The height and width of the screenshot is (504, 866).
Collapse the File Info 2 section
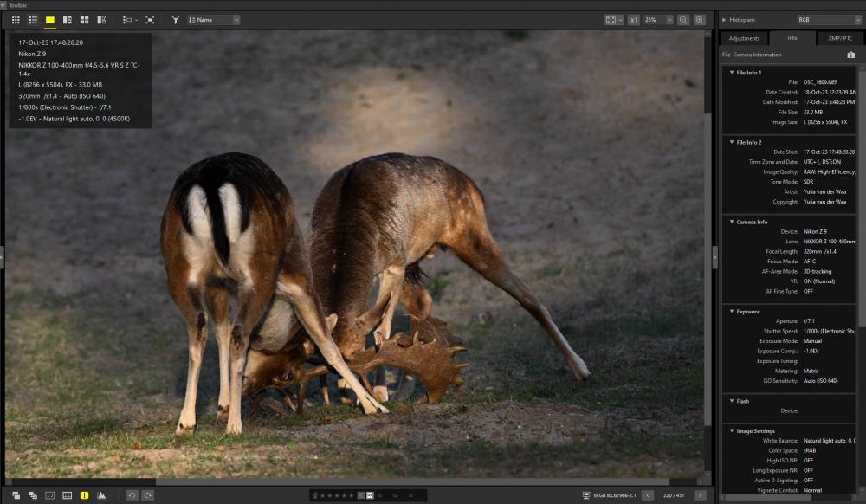732,142
